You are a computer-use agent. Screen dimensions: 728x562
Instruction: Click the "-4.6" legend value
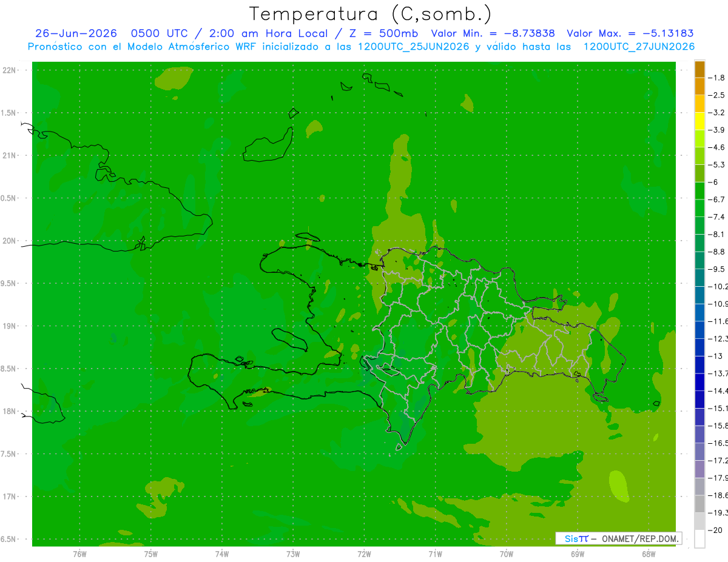pyautogui.click(x=716, y=147)
